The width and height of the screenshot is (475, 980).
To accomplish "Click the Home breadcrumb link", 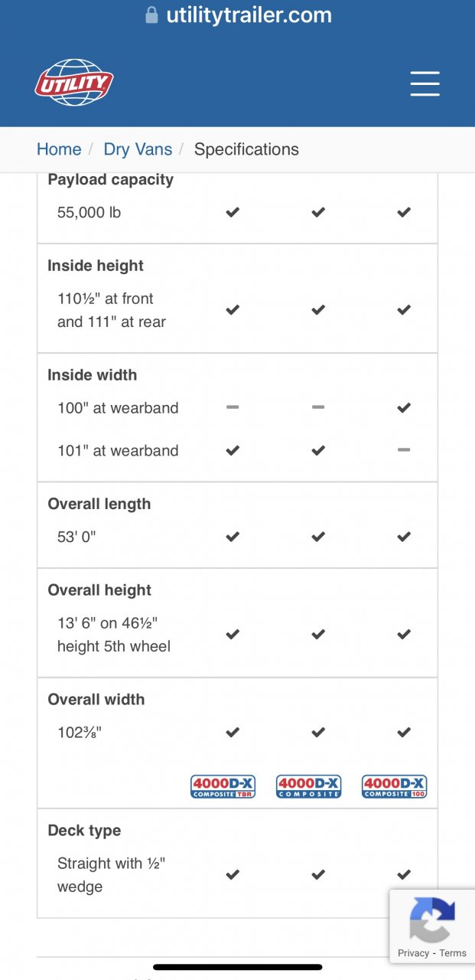I will [x=59, y=149].
